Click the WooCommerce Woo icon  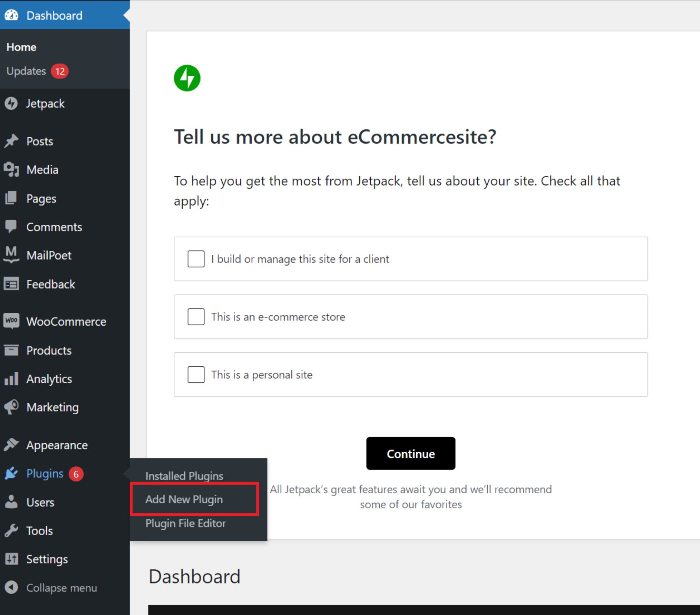(11, 321)
